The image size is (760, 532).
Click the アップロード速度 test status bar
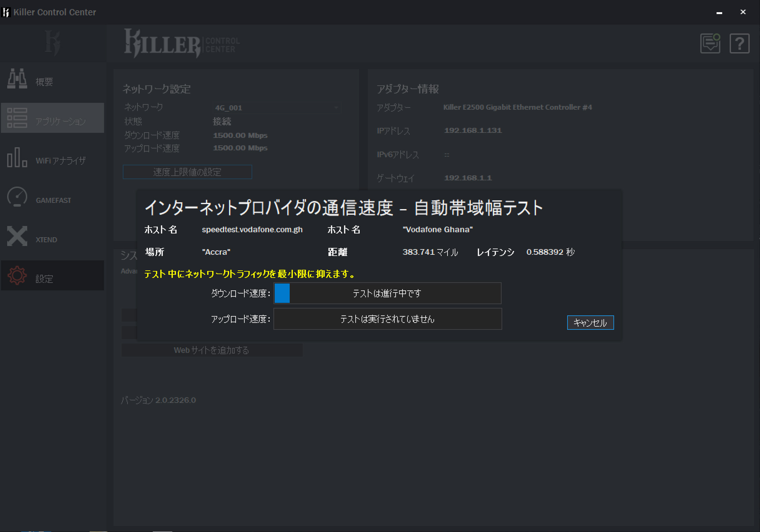coord(387,319)
